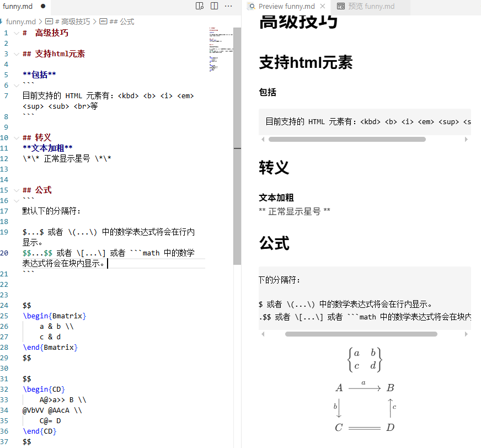Click the preview icon on Preview funny.md tab
481x448 pixels.
click(251, 6)
